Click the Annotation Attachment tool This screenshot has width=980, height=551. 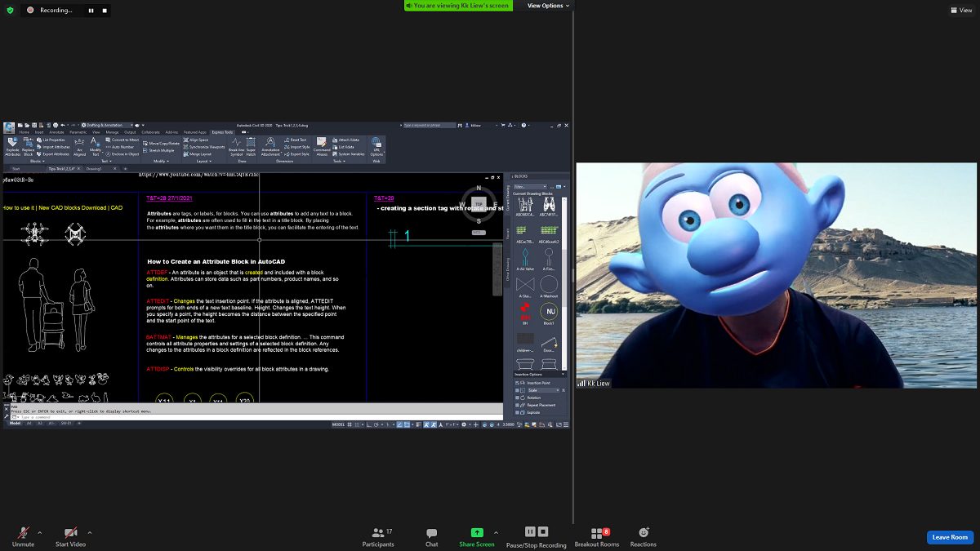(x=269, y=147)
